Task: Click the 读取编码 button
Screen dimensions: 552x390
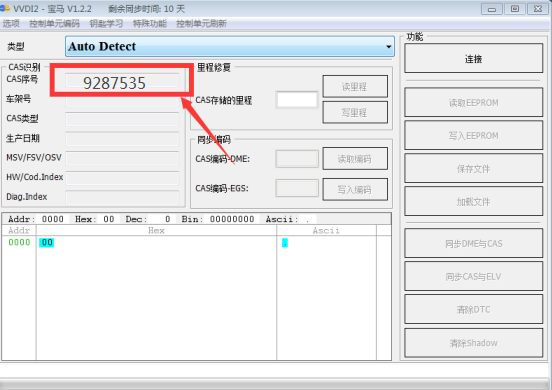Action: click(x=355, y=159)
